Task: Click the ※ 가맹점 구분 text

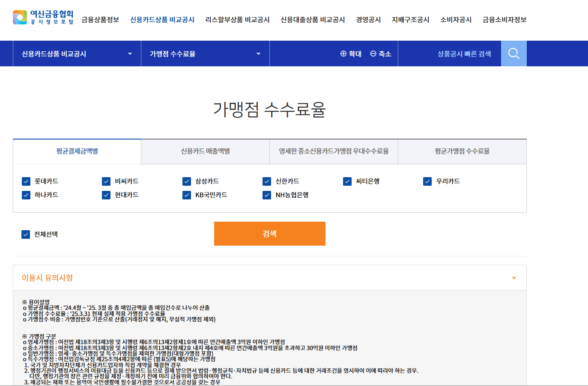Action: coord(39,336)
